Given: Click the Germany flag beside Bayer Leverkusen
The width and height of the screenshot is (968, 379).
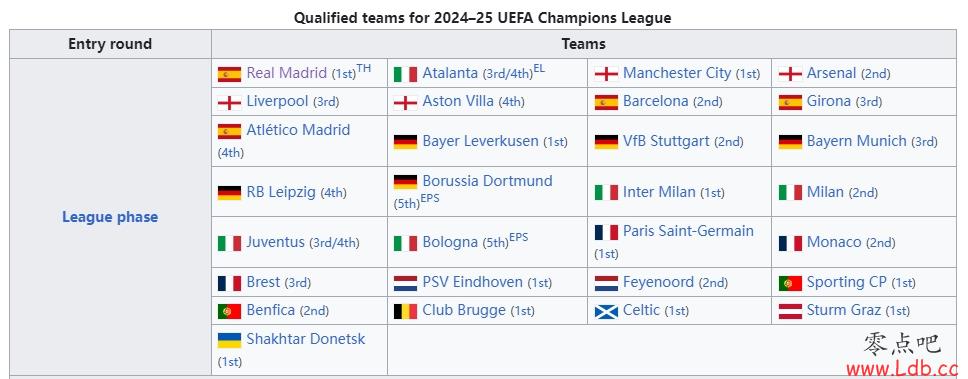Looking at the screenshot, I should [406, 142].
